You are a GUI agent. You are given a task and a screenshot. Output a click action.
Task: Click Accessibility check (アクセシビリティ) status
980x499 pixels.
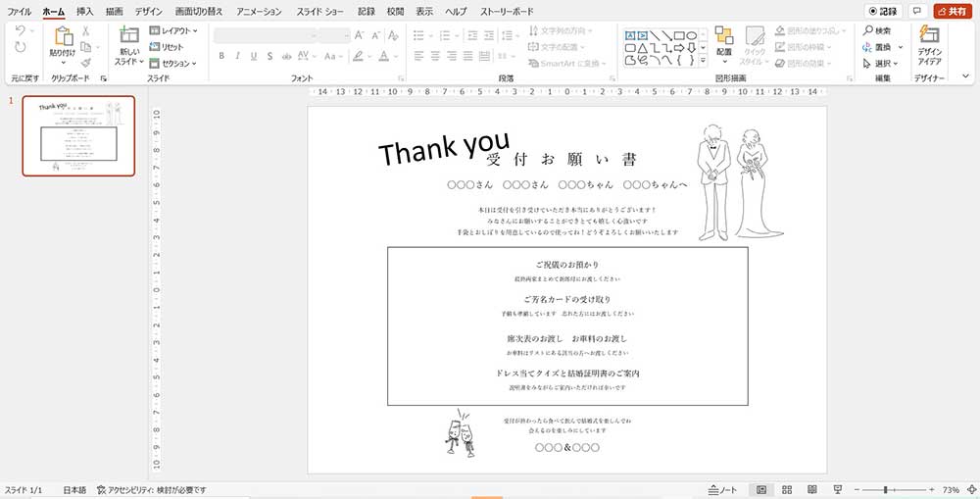pos(152,490)
